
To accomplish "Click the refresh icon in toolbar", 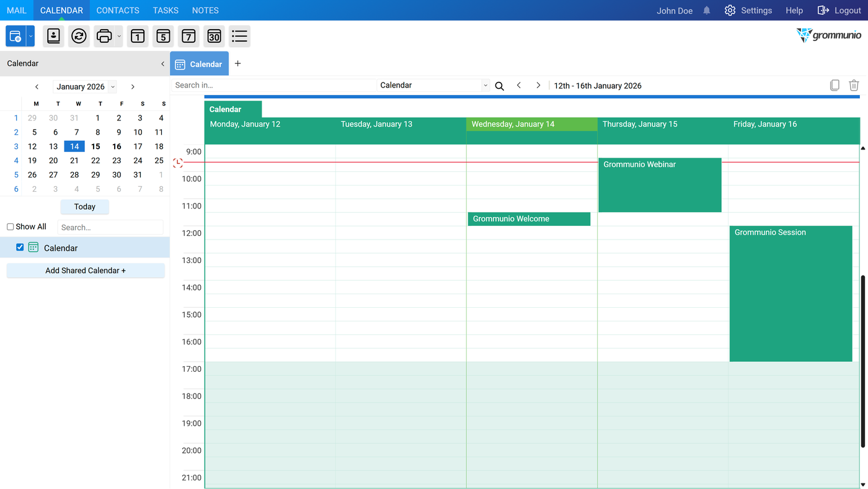I will coord(79,37).
